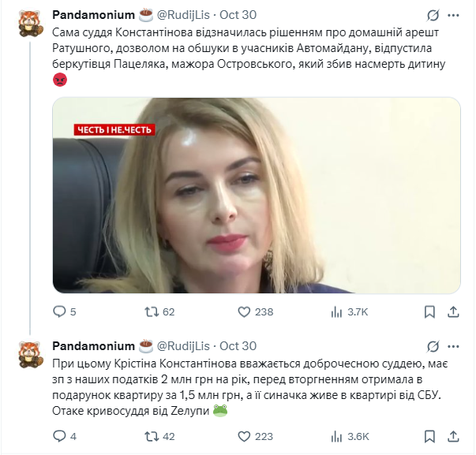This screenshot has width=476, height=455.
Task: Open @RudijLis handle link in first tweet
Action: click(183, 15)
